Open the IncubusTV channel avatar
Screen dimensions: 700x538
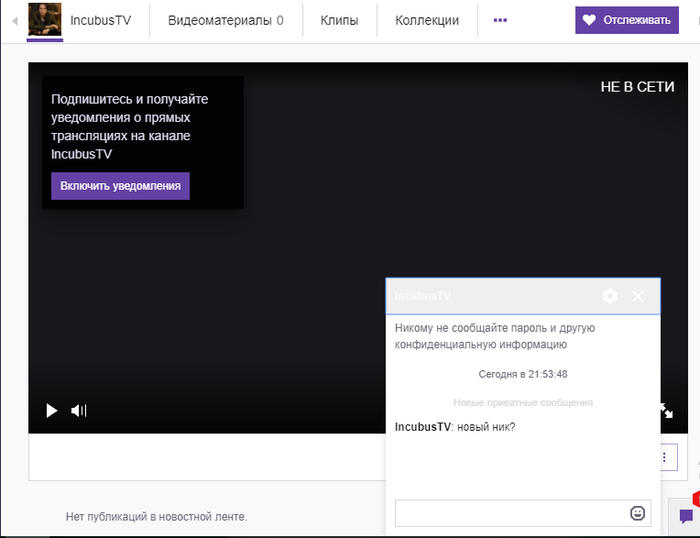pyautogui.click(x=45, y=20)
